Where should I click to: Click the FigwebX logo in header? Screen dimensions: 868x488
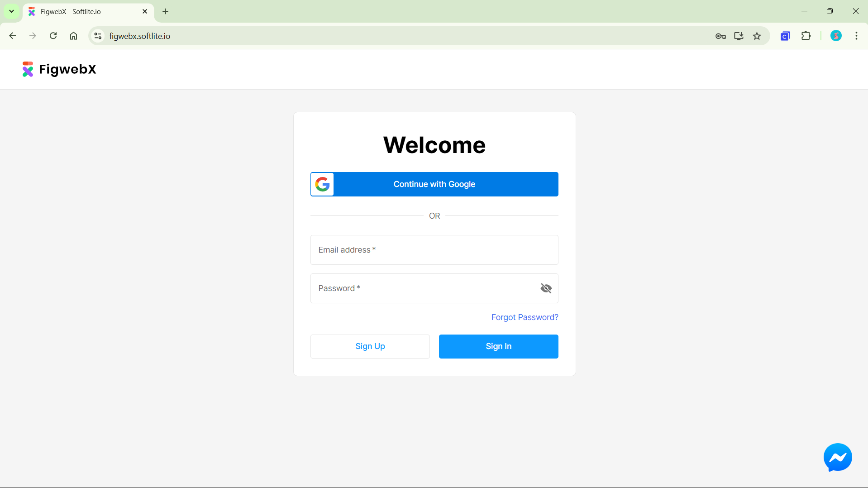pyautogui.click(x=59, y=69)
